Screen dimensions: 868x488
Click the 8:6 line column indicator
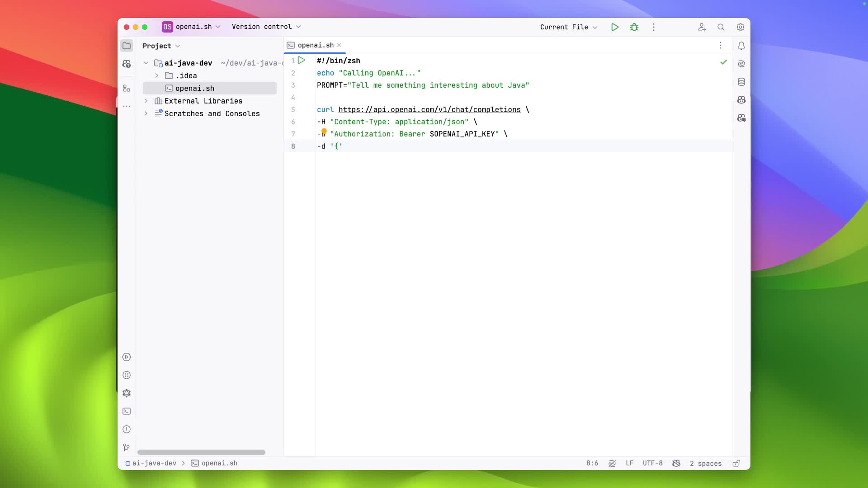click(592, 463)
